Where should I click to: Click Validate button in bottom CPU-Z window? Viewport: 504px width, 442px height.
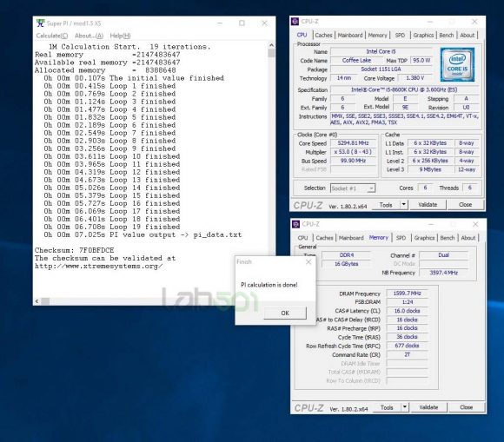(428, 407)
